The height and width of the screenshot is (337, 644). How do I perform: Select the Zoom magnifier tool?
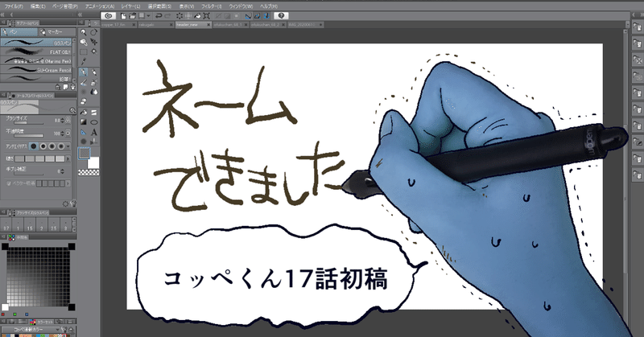click(84, 32)
